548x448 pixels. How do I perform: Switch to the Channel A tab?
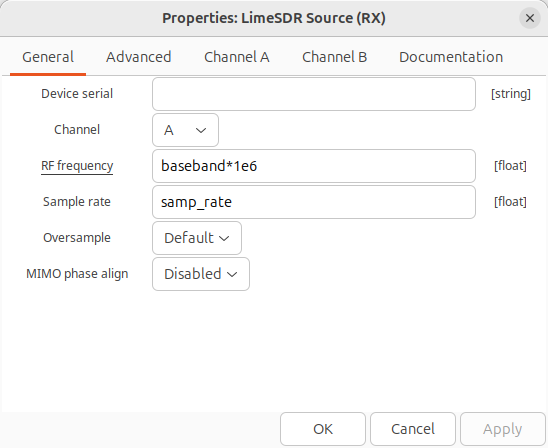pos(237,57)
